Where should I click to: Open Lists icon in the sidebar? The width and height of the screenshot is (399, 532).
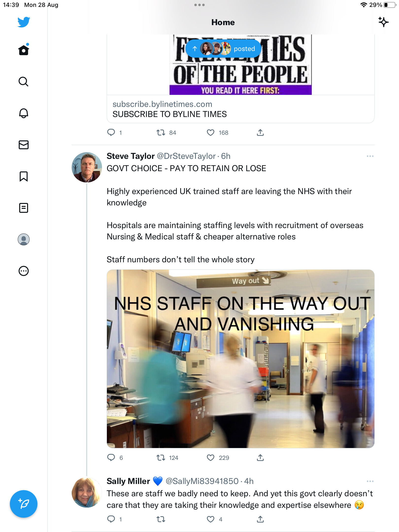pos(23,208)
